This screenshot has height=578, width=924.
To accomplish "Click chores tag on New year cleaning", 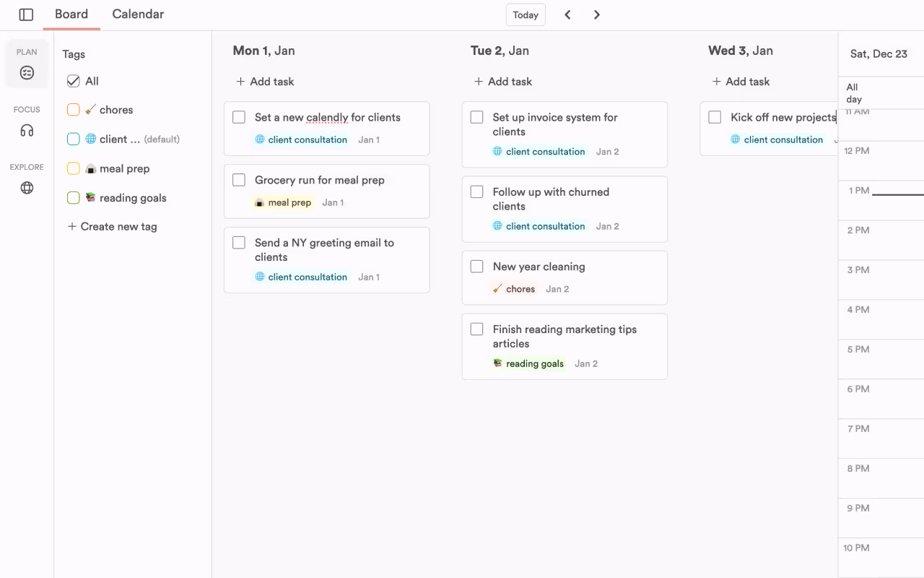I will 514,289.
